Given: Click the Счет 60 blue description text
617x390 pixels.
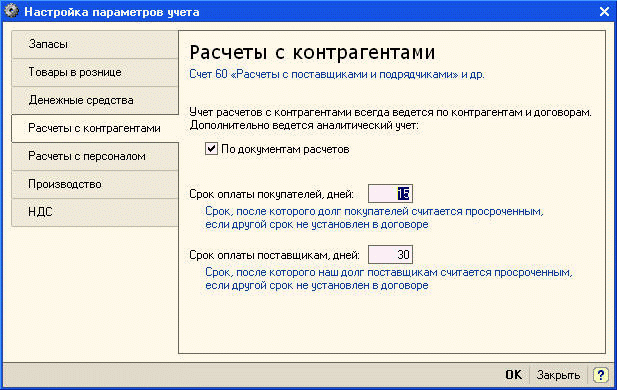Looking at the screenshot, I should click(337, 74).
